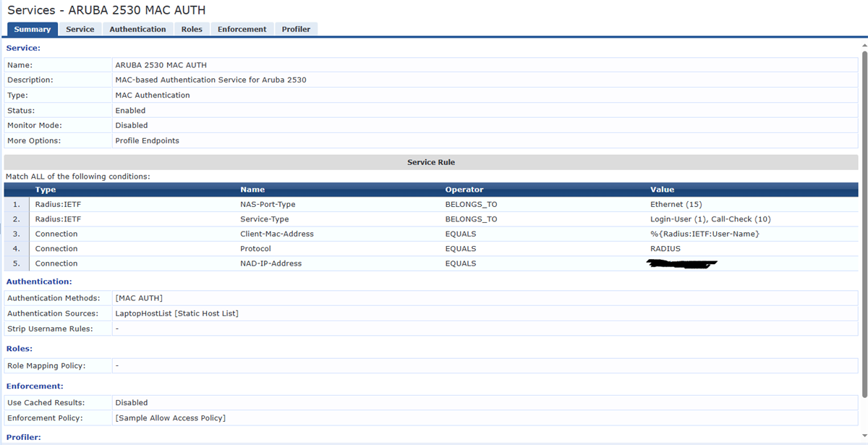The height and width of the screenshot is (445, 868).
Task: Click the Ethernet (15) value
Action: pos(676,204)
